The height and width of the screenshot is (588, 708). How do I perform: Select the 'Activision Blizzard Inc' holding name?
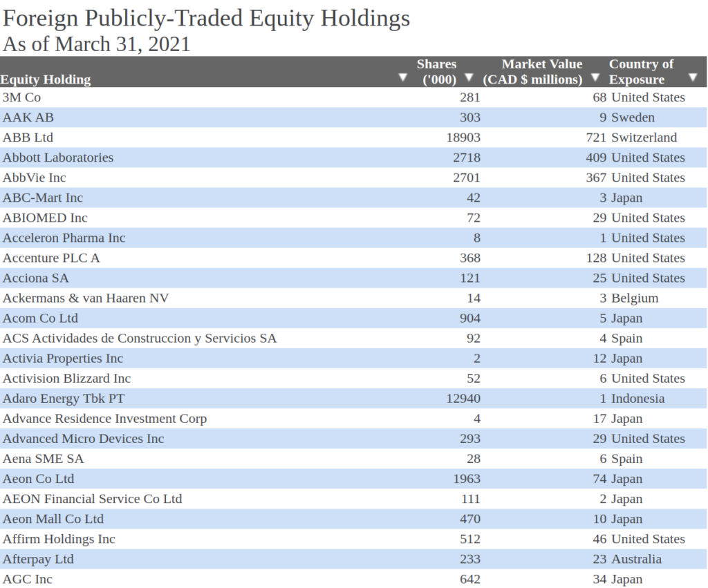[67, 379]
